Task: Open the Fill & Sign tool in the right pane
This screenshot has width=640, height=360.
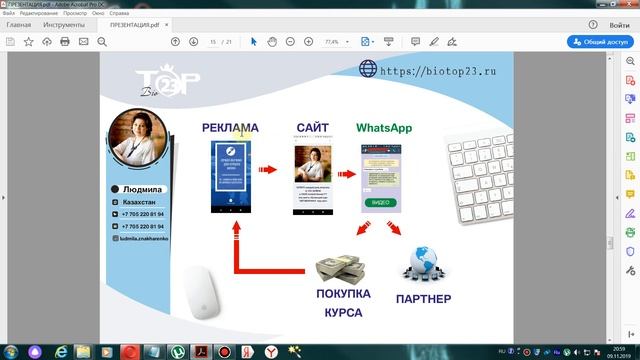Action: [x=630, y=213]
